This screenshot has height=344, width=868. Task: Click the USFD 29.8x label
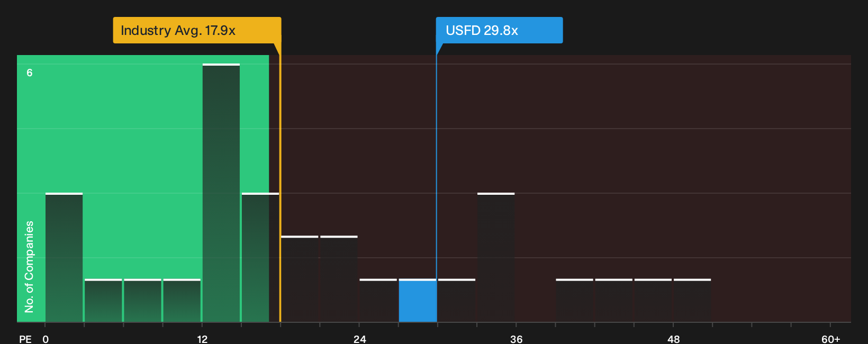(x=499, y=30)
